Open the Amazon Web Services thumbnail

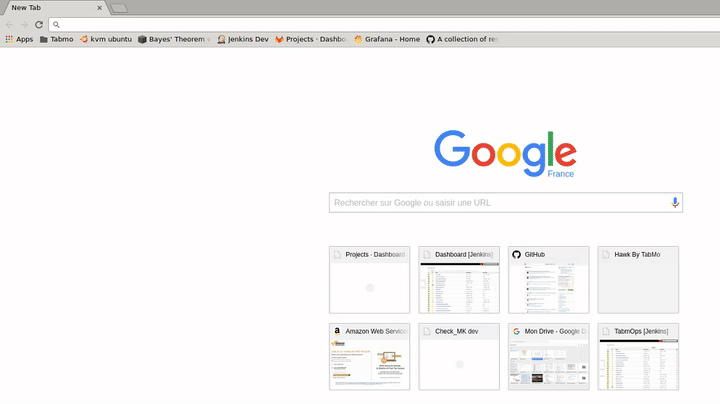369,357
